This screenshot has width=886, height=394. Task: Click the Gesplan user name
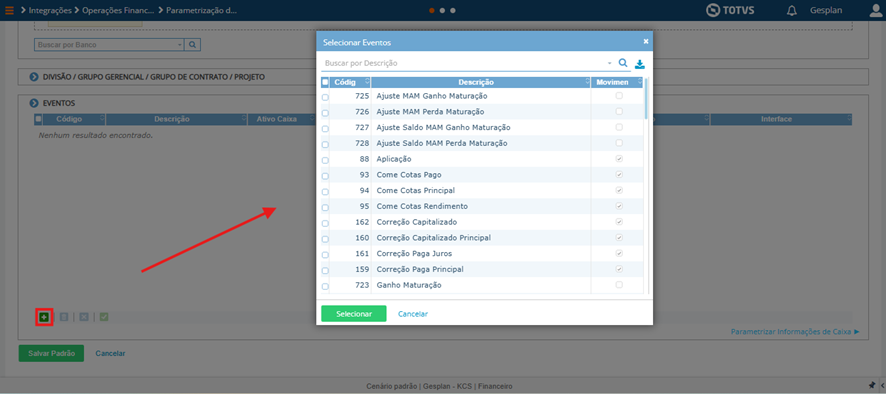(826, 11)
